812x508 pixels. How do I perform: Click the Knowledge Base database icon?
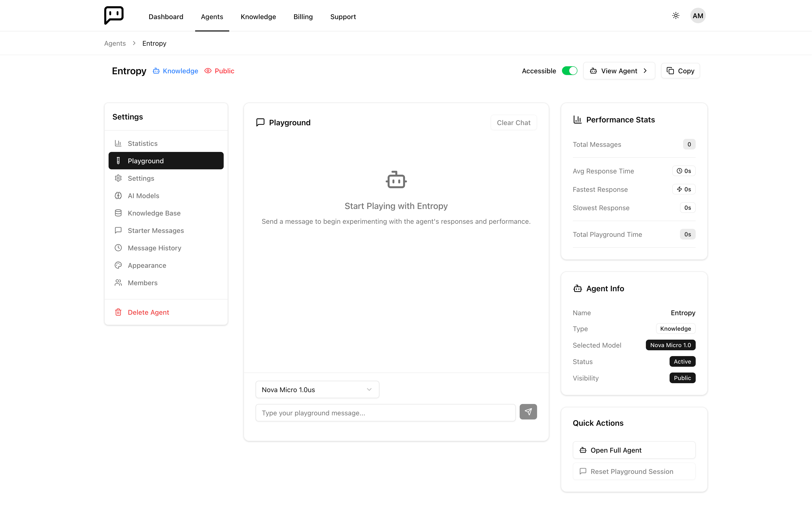point(118,213)
